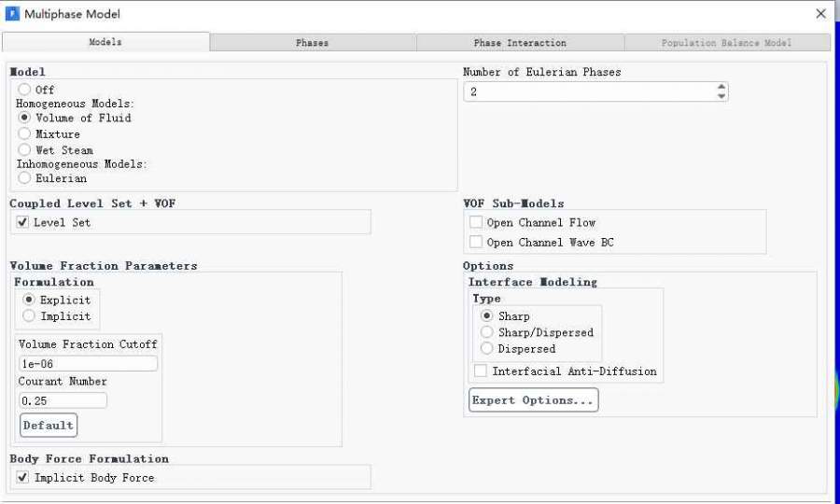Click the Courant Number input field
This screenshot has width=840, height=504.
pos(63,400)
